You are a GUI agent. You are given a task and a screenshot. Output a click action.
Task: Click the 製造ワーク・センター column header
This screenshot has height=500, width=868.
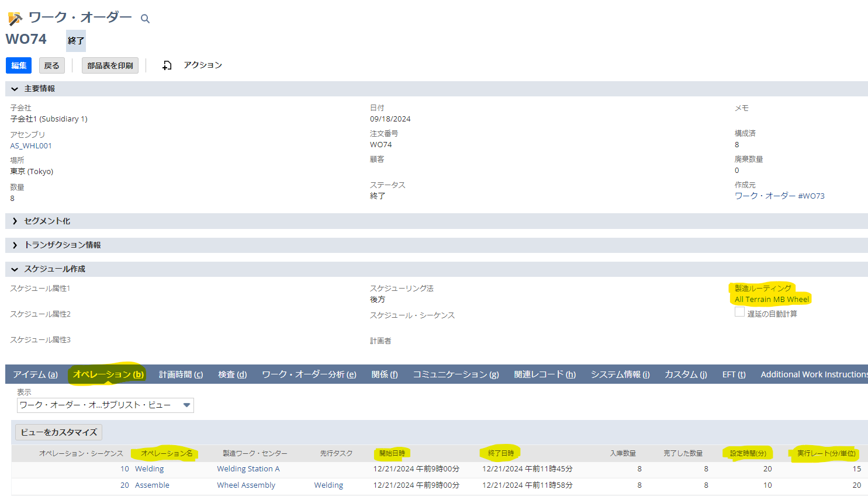pos(255,453)
